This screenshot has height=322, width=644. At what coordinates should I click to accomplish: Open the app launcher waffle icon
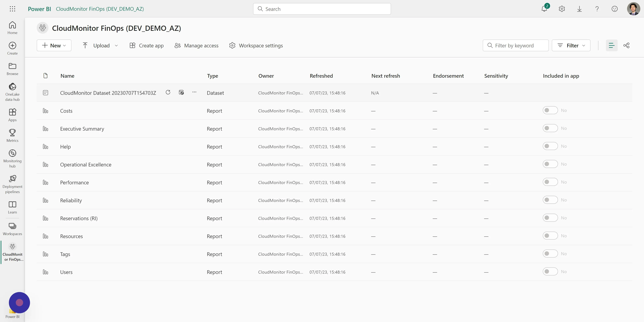[12, 9]
